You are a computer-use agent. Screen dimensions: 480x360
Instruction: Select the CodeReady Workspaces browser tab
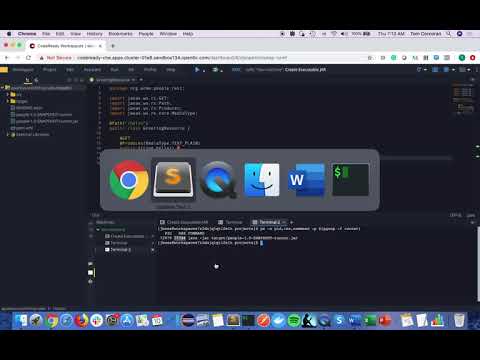point(66,46)
